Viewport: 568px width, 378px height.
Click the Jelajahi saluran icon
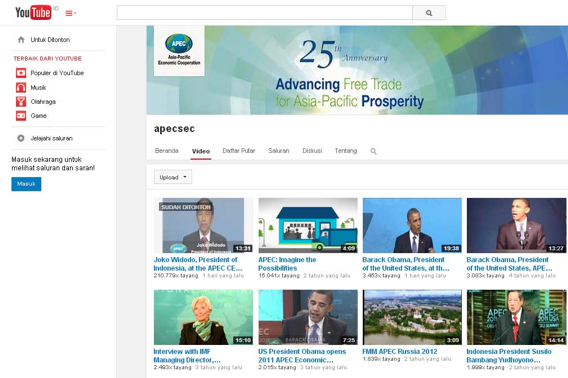[21, 138]
